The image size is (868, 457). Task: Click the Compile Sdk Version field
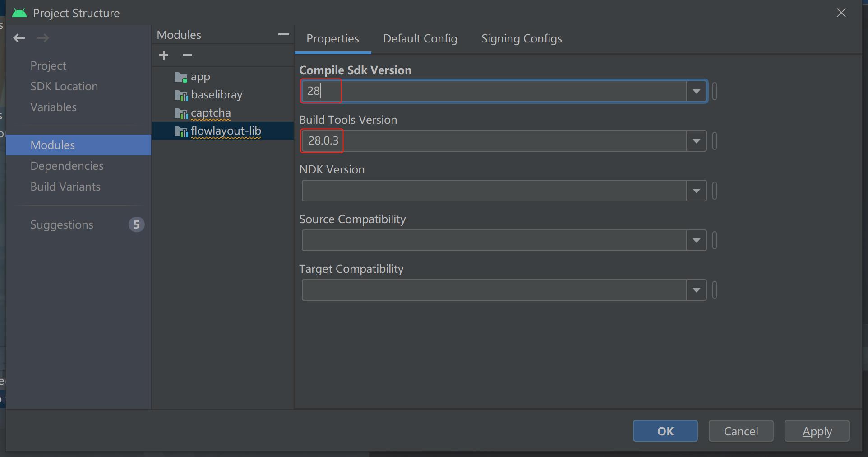click(x=494, y=92)
